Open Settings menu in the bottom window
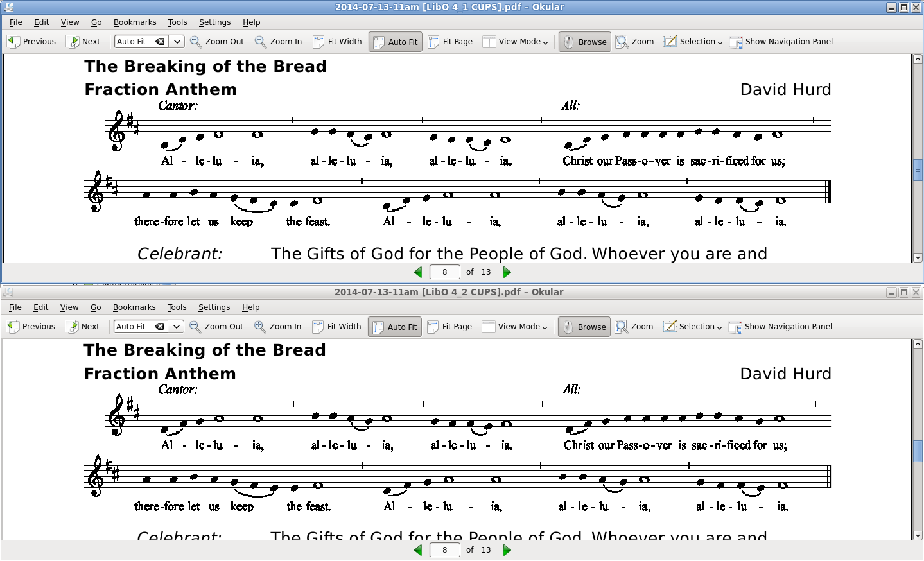 pos(214,307)
